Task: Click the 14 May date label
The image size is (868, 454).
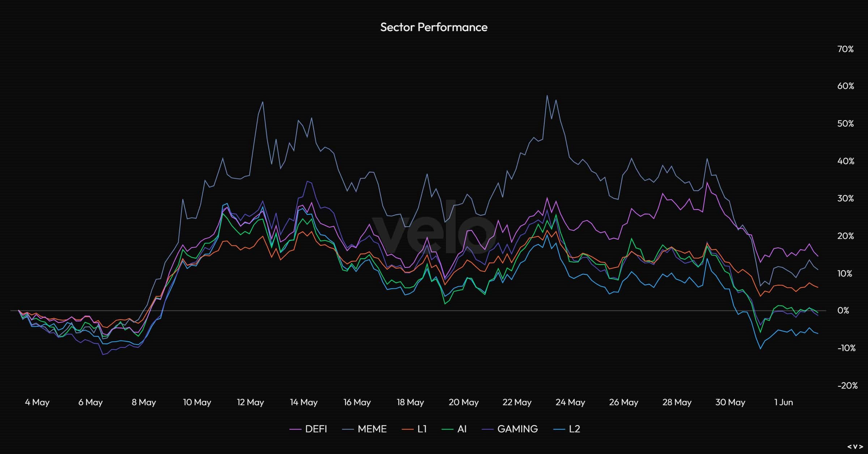Action: (x=303, y=402)
